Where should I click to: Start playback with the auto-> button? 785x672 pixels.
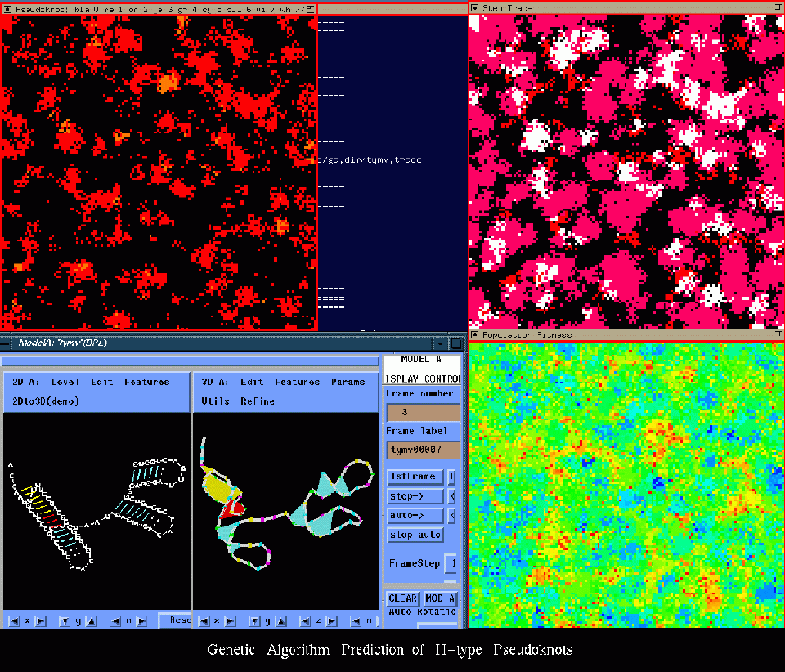415,517
